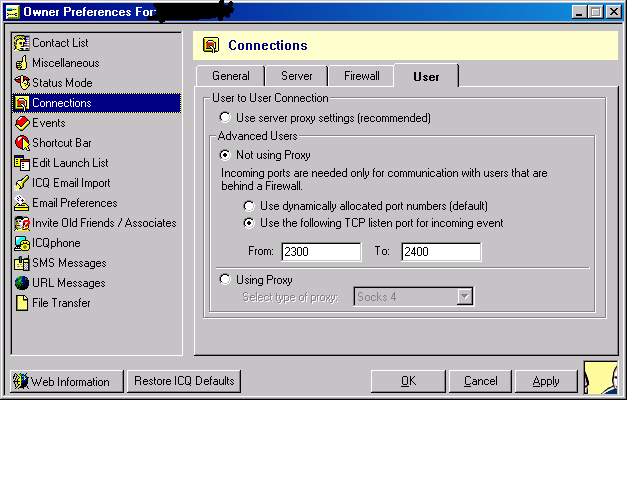Click the face picture beside Apply
The image size is (640, 480).
pyautogui.click(x=601, y=378)
